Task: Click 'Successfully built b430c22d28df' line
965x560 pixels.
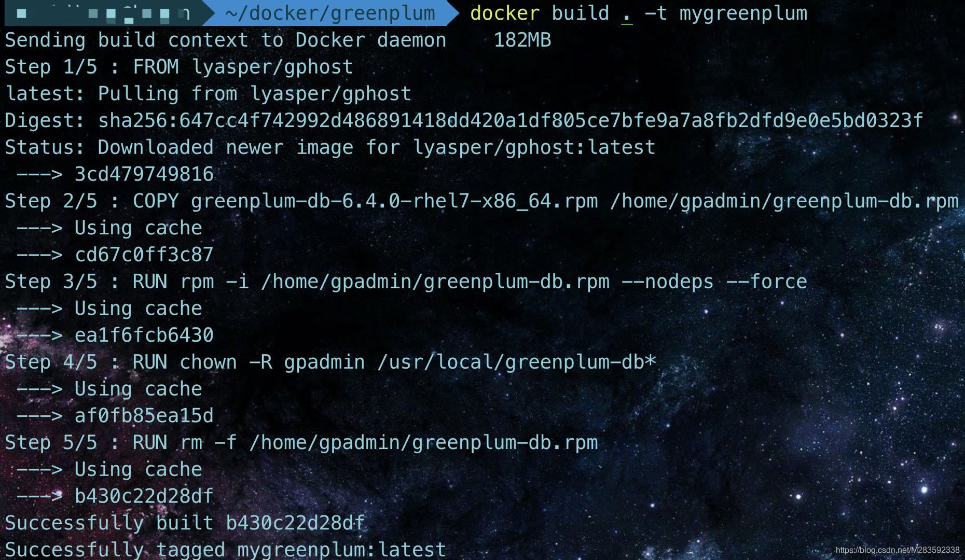Action: coord(185,523)
